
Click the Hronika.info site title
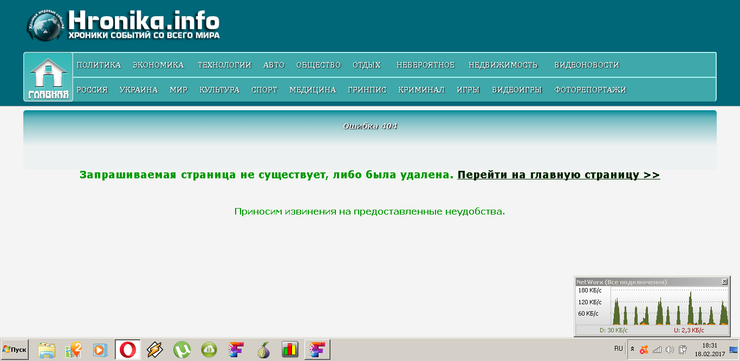point(144,20)
